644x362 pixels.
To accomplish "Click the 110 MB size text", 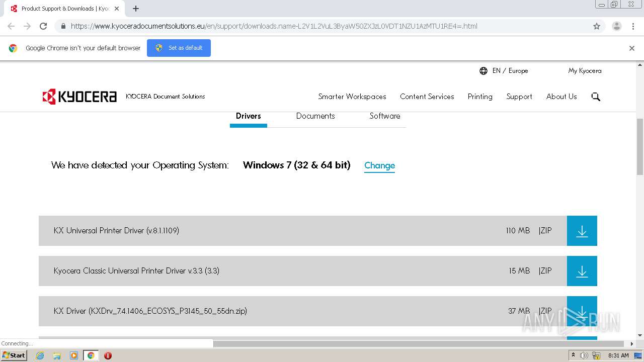I will point(518,231).
